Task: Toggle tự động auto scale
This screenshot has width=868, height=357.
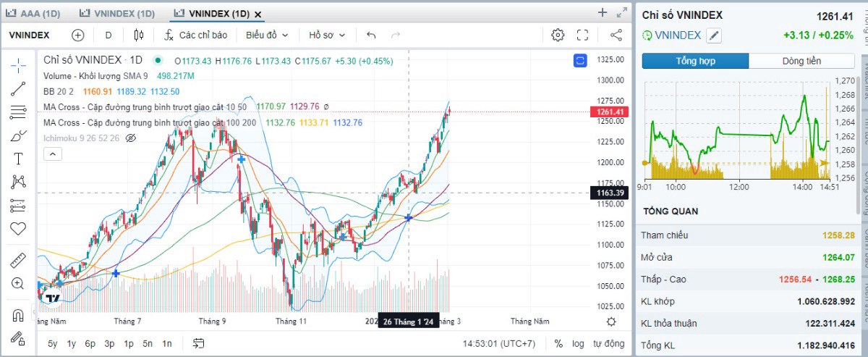Action: pos(609,344)
